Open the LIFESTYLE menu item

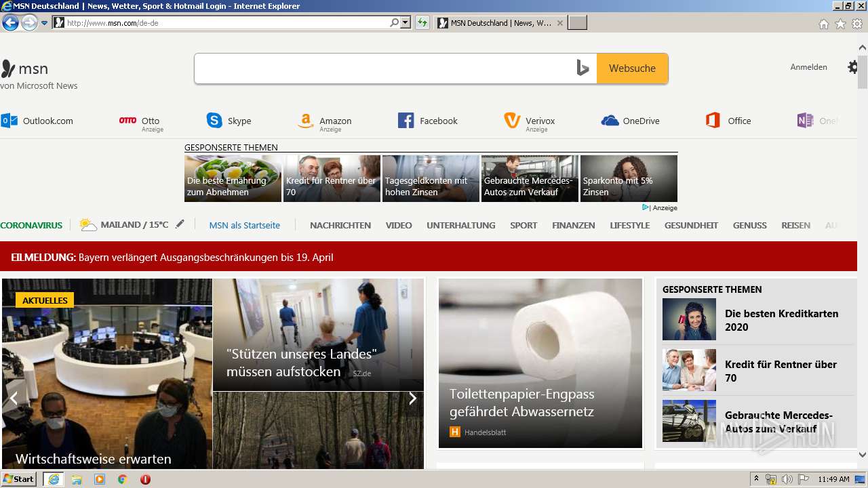630,225
